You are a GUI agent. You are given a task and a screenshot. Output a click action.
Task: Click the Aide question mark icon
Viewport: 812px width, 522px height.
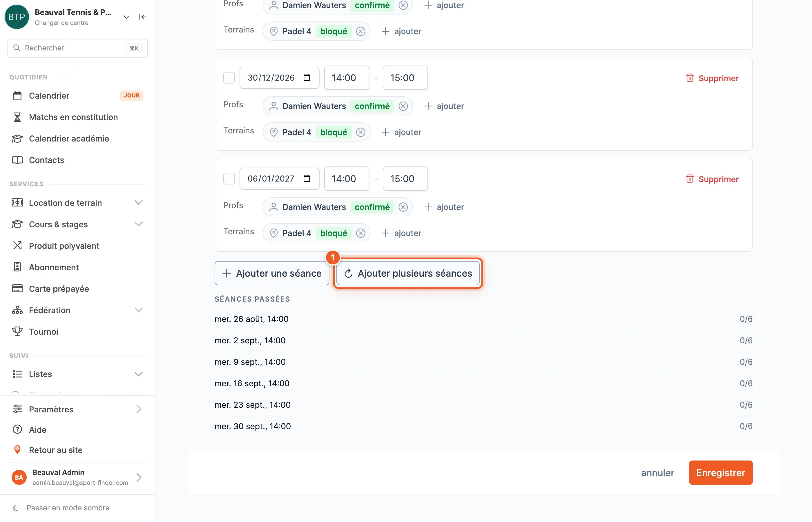pyautogui.click(x=17, y=429)
